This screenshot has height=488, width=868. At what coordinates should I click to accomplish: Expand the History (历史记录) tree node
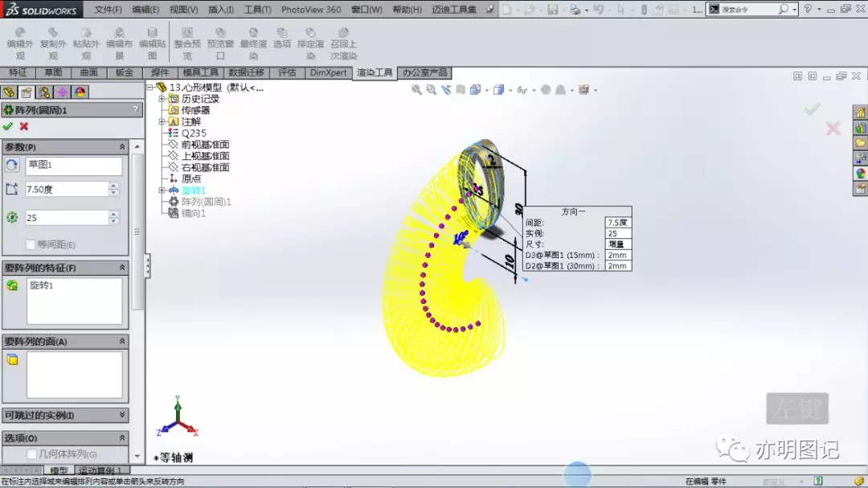tap(162, 99)
